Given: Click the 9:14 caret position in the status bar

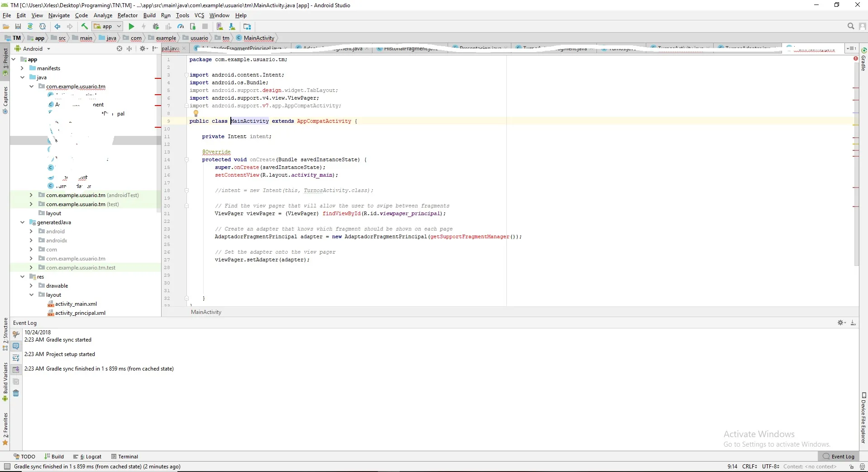Looking at the screenshot, I should click(x=732, y=467).
